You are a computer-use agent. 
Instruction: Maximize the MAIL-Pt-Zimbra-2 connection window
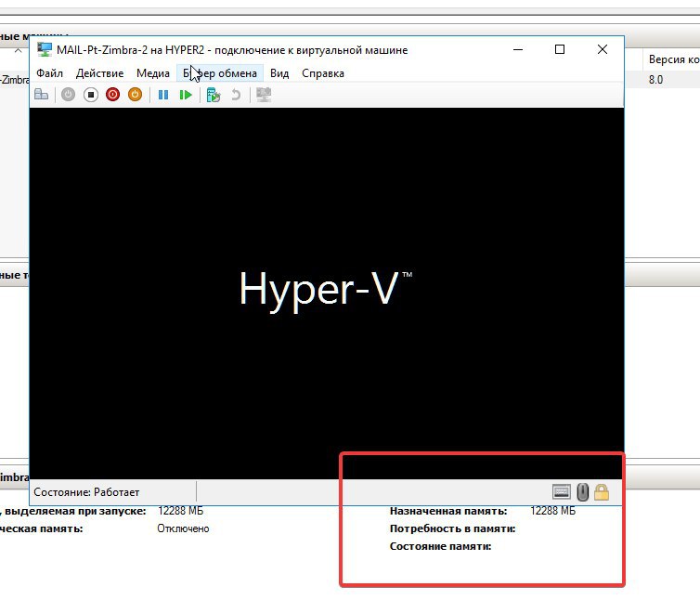click(560, 49)
